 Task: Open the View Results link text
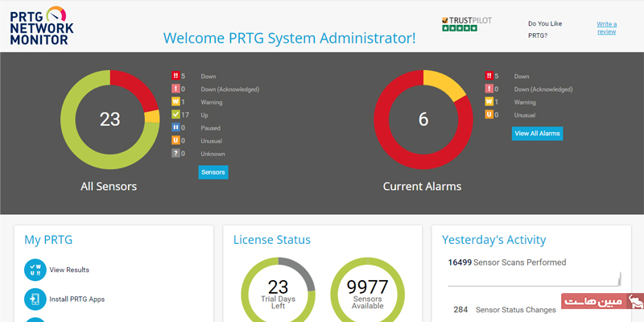tap(69, 270)
